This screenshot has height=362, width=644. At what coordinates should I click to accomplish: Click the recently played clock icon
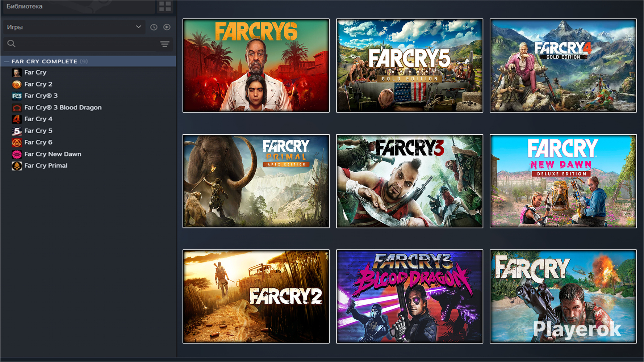pos(154,27)
